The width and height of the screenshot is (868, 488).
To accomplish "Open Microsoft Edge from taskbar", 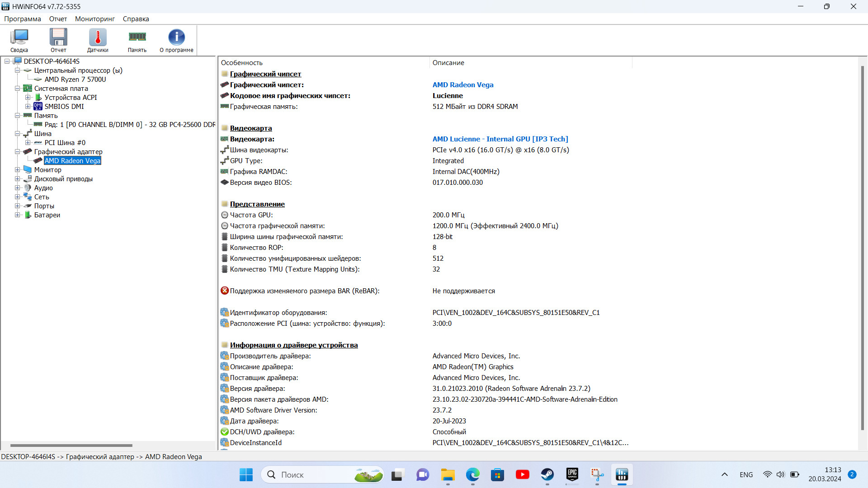I will 472,475.
